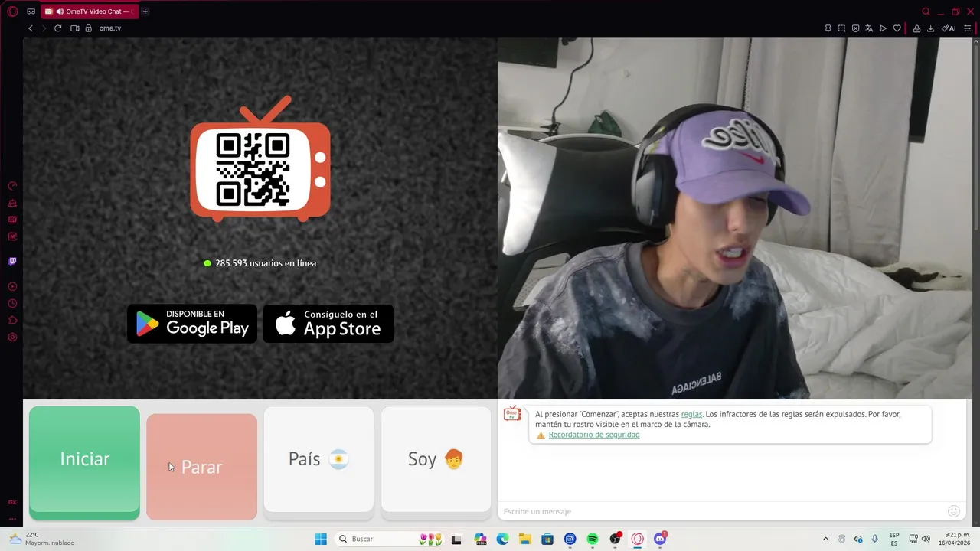Click the Parar button

click(x=201, y=467)
